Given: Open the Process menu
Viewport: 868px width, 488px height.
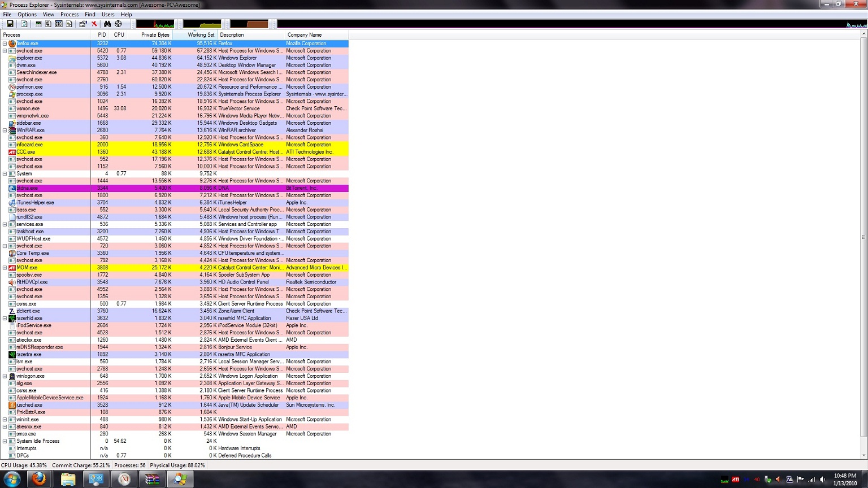Looking at the screenshot, I should 70,14.
